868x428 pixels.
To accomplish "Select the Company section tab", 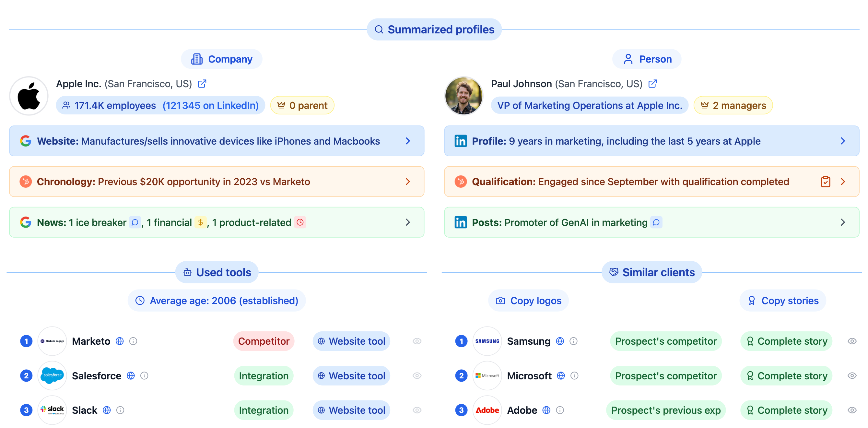I will tap(222, 59).
